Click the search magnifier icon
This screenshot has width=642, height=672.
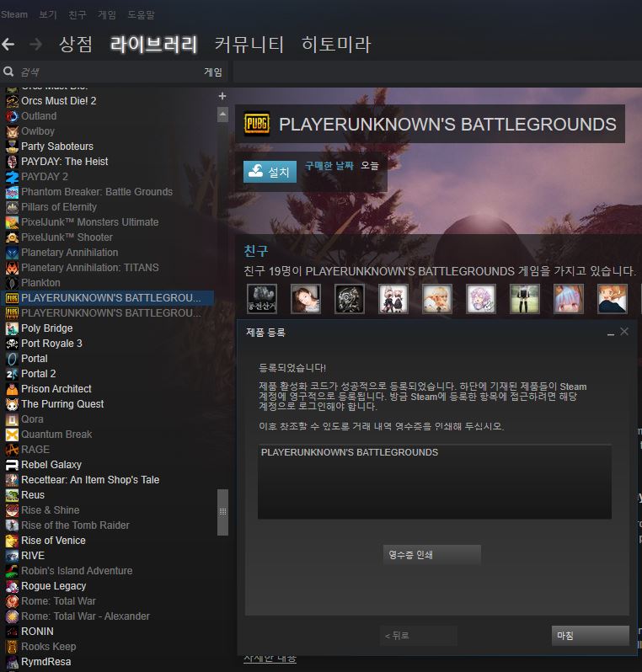coord(8,72)
